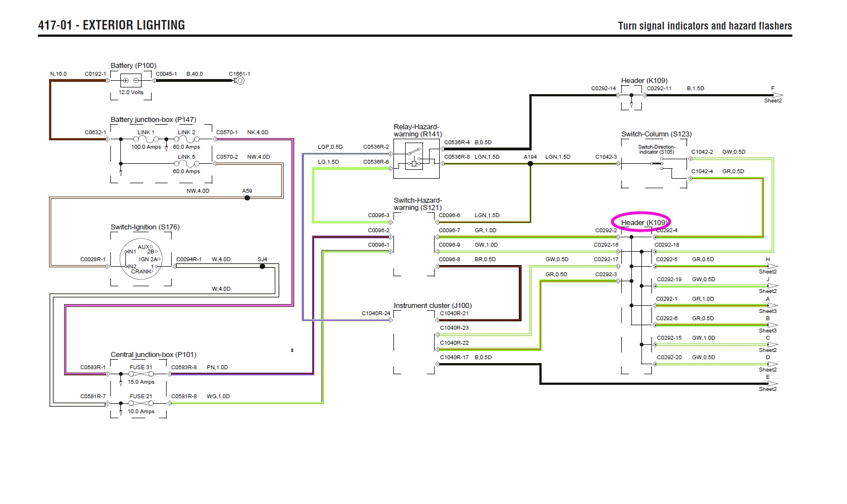Click the SJ4 splice junction dot
Viewport: 847px width, 504px height.
point(262,266)
